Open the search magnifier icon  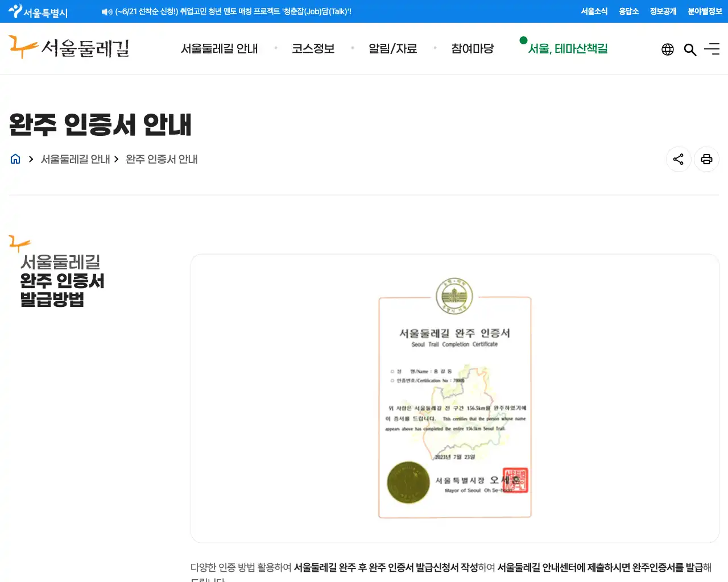point(690,49)
